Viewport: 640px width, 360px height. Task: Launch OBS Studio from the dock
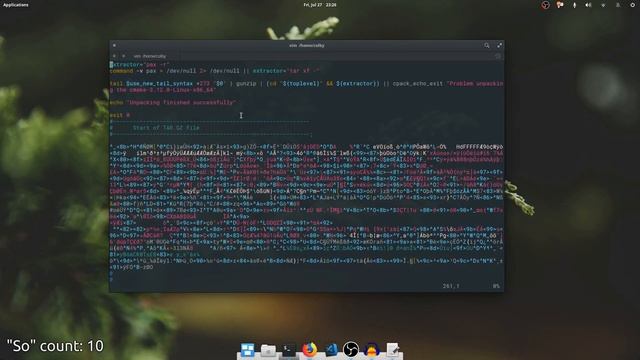tap(351, 350)
